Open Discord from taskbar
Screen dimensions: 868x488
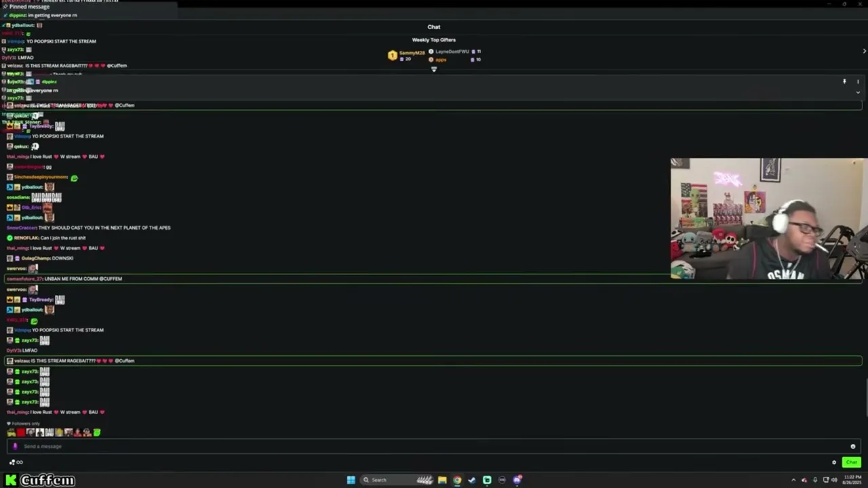[517, 480]
